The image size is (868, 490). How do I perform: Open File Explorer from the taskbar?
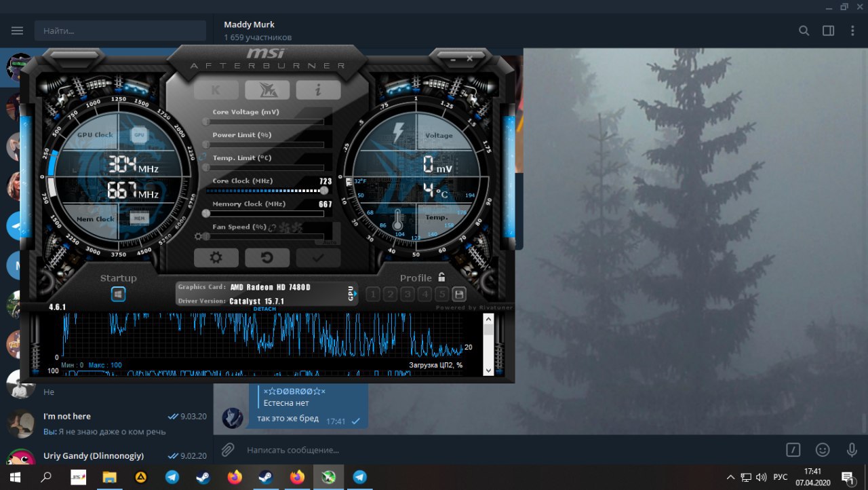pyautogui.click(x=109, y=477)
